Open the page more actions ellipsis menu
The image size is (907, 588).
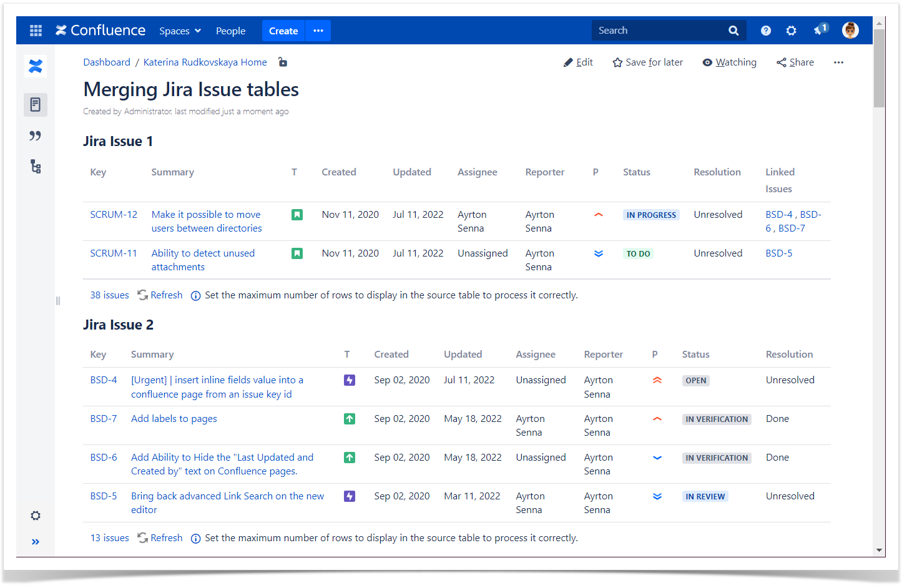[x=838, y=62]
